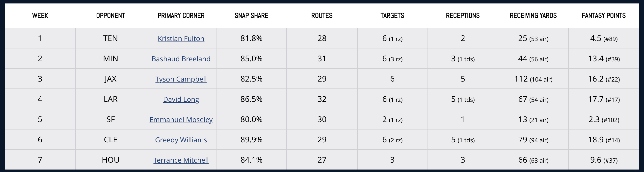Sort table by Primary Corner header
Viewport: 644px width, 172px height.
[x=181, y=16]
